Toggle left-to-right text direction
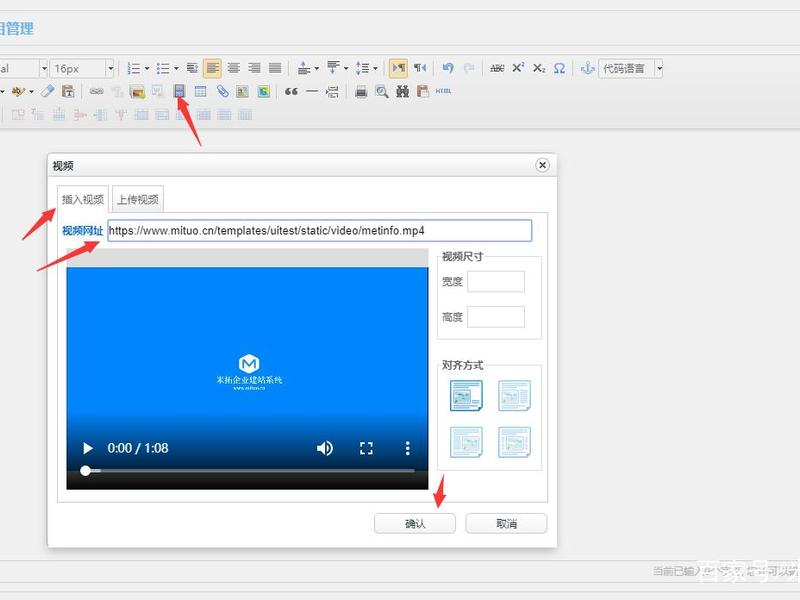The width and height of the screenshot is (800, 600). pos(398,68)
